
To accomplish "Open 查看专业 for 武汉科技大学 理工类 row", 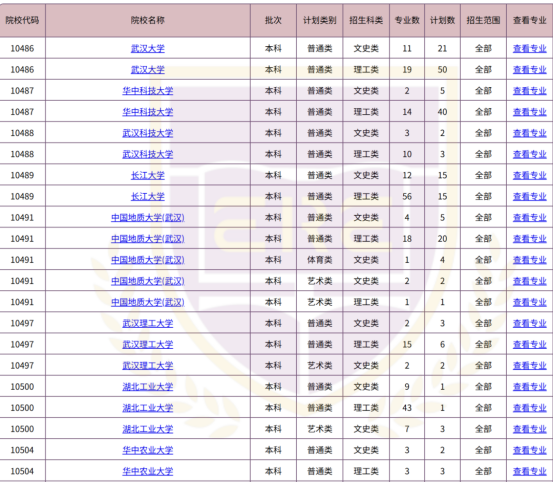I will (529, 154).
